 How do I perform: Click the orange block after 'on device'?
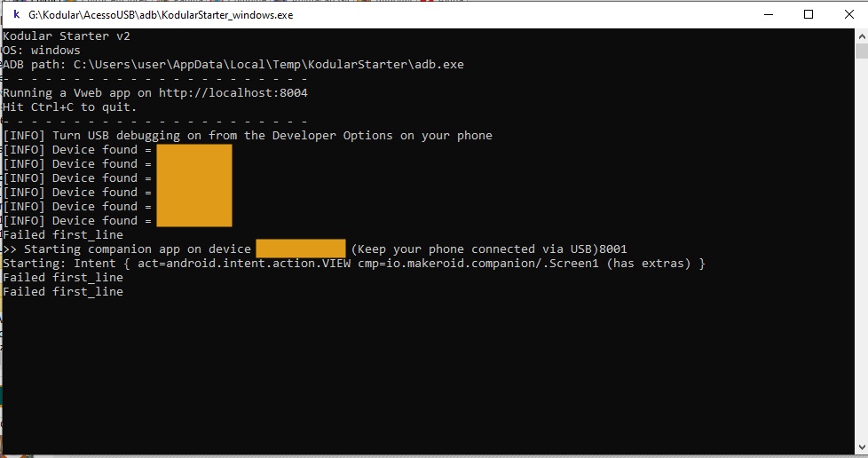301,249
